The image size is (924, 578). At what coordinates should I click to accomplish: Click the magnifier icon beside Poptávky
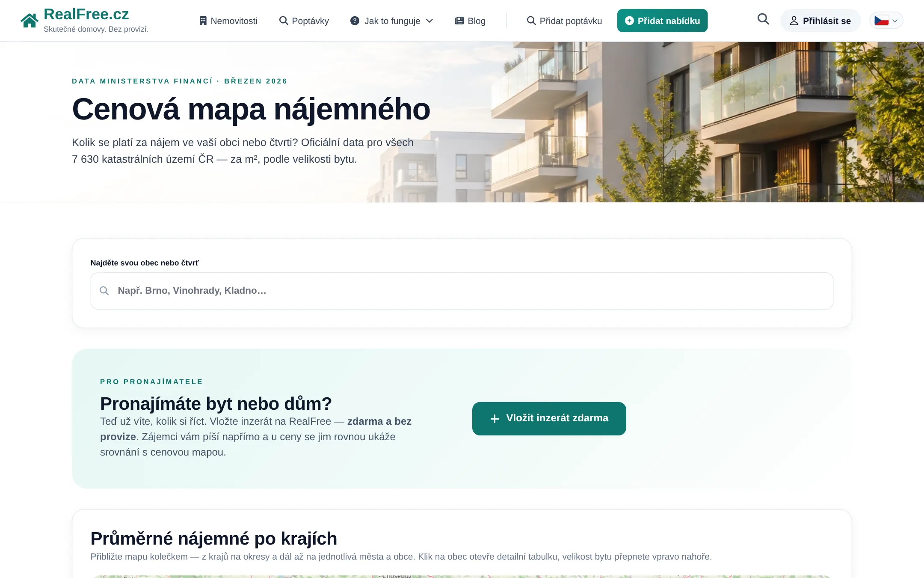pyautogui.click(x=284, y=21)
